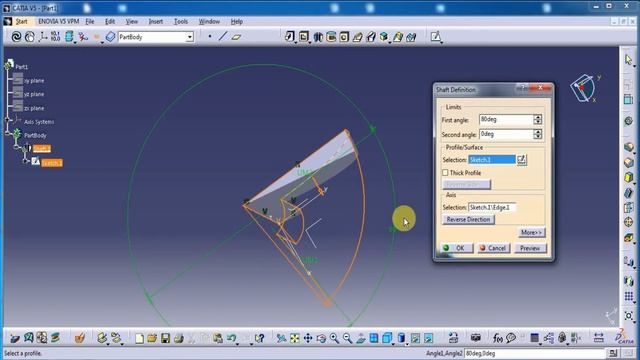Viewport: 640px width, 360px height.
Task: Expand the Axis Systems tree node
Action: click(x=7, y=120)
